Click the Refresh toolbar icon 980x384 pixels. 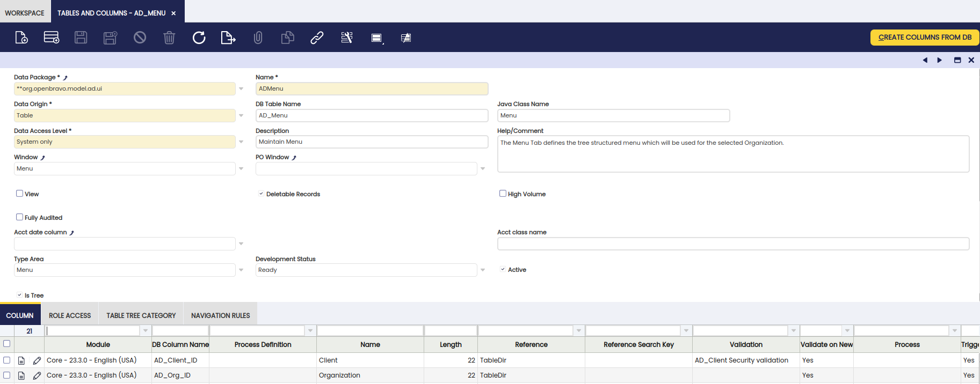[199, 38]
